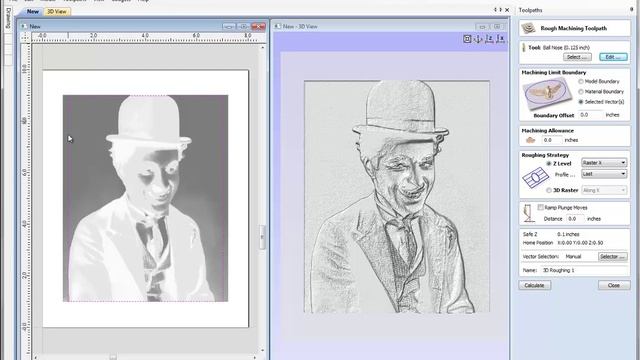Open the Raster X strategy dropdown
This screenshot has height=360, width=640.
[x=604, y=163]
